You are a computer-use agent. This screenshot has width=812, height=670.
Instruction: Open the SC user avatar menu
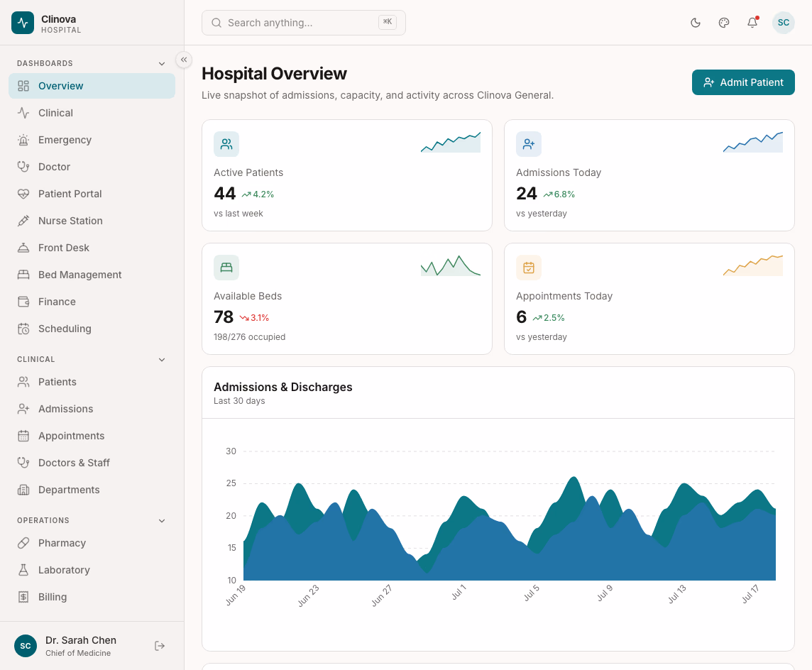(784, 23)
